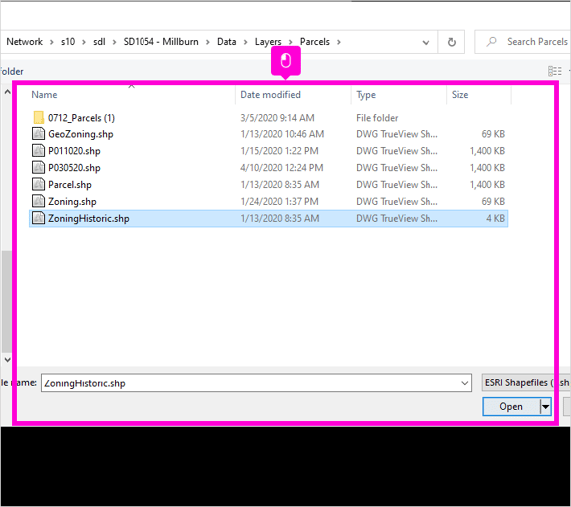The height and width of the screenshot is (507, 571).
Task: Sort by the Name column header
Action: click(44, 95)
